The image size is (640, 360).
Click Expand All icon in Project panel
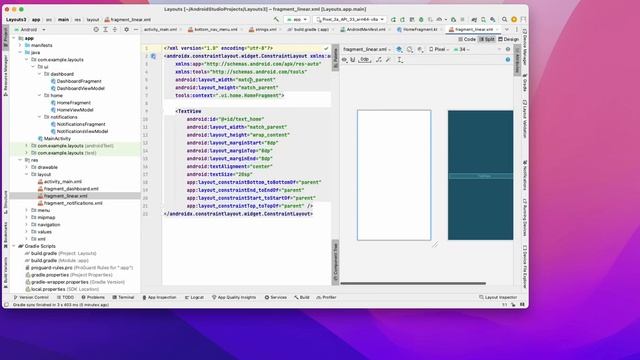coord(105,29)
